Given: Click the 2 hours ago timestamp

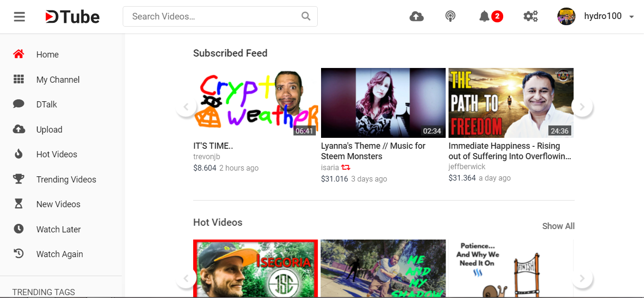Looking at the screenshot, I should 239,168.
